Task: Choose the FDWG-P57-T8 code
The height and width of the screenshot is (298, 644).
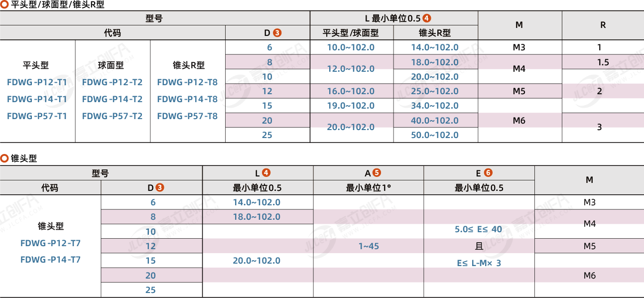Action: coord(187,116)
